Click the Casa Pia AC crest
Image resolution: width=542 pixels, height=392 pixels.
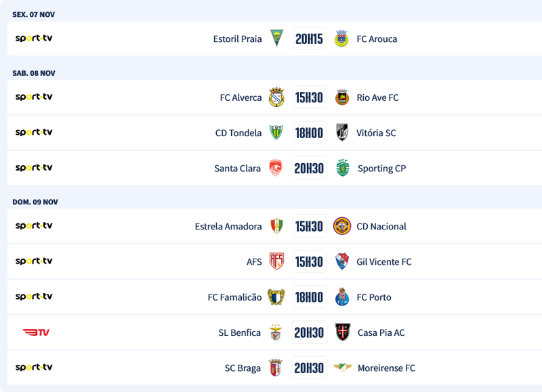tap(343, 332)
